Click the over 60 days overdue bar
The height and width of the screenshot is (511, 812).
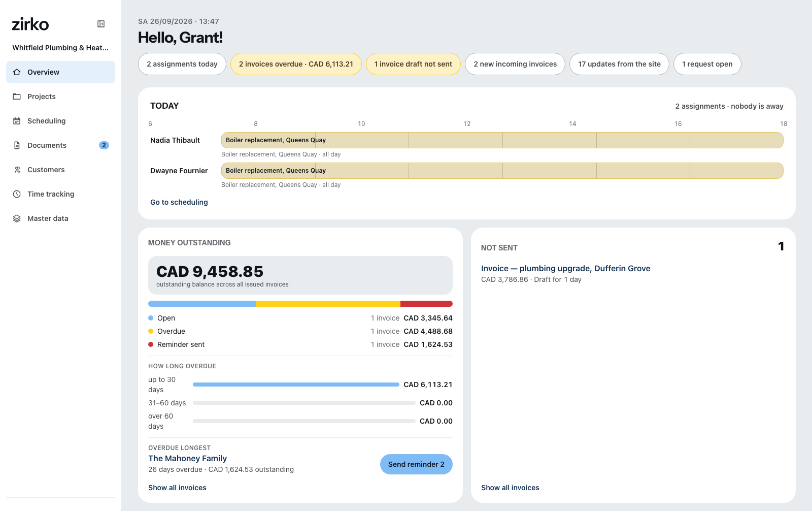tap(304, 421)
